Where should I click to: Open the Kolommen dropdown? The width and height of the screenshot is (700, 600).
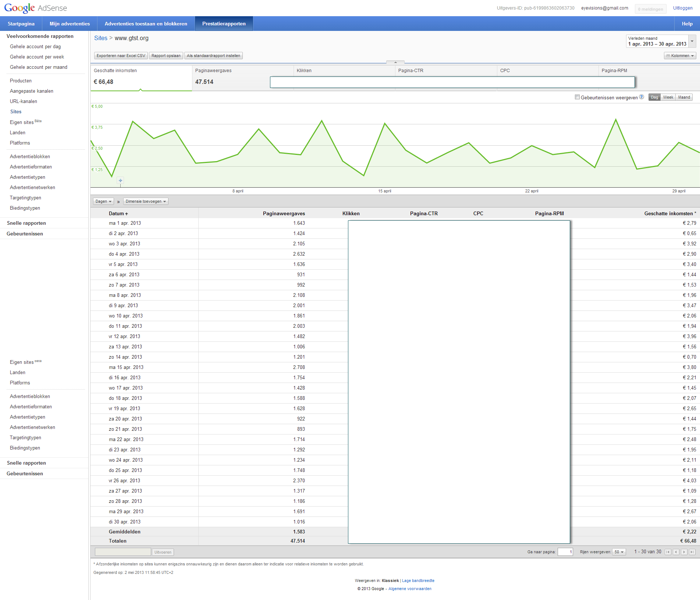[x=680, y=56]
